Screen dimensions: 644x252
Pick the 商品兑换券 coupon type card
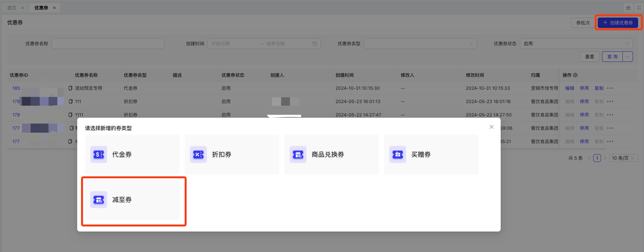tap(332, 154)
